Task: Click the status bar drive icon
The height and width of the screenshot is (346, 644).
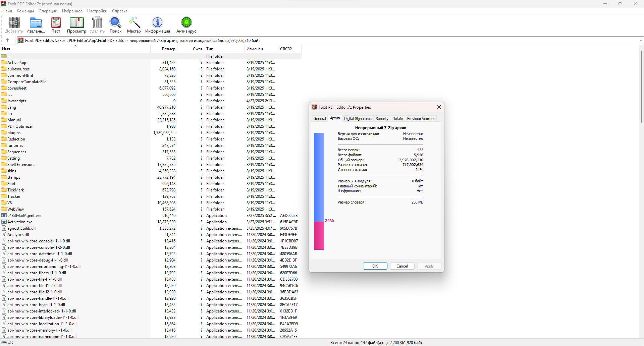Action: coord(4,343)
